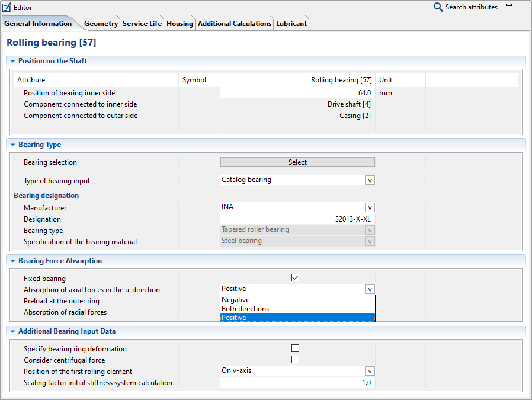
Task: Open the Service Life tab
Action: (142, 24)
